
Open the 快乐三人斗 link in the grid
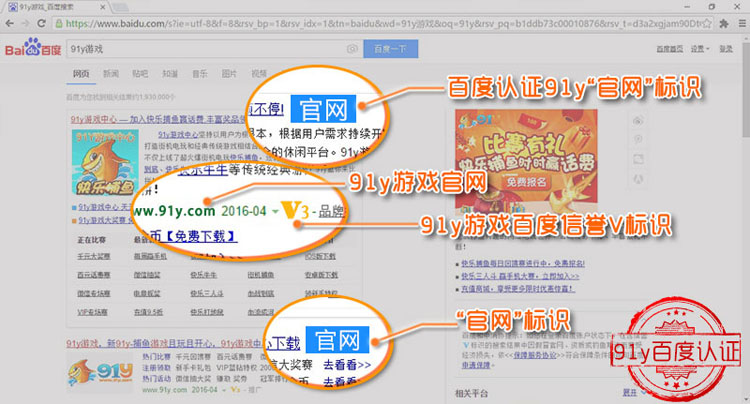(x=207, y=293)
